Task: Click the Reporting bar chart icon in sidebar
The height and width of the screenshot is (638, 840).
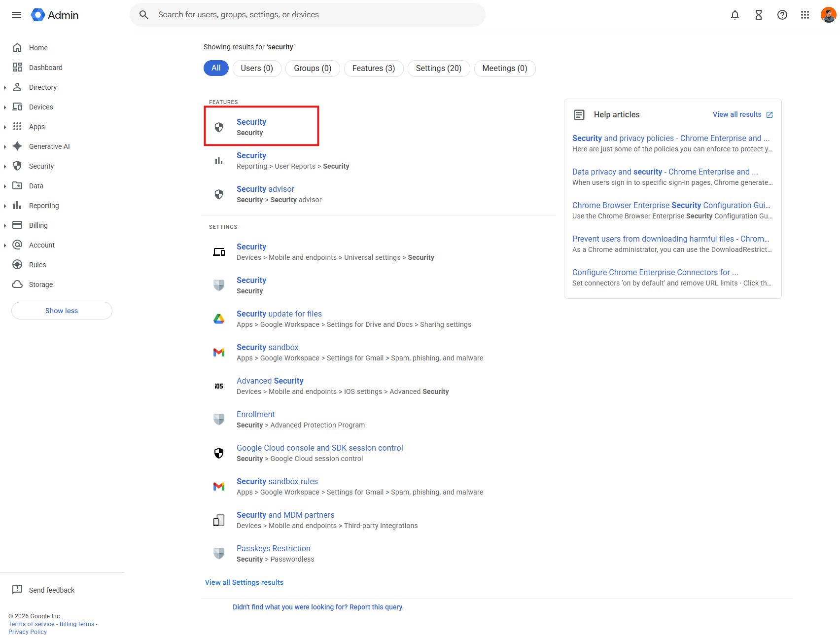Action: (17, 206)
